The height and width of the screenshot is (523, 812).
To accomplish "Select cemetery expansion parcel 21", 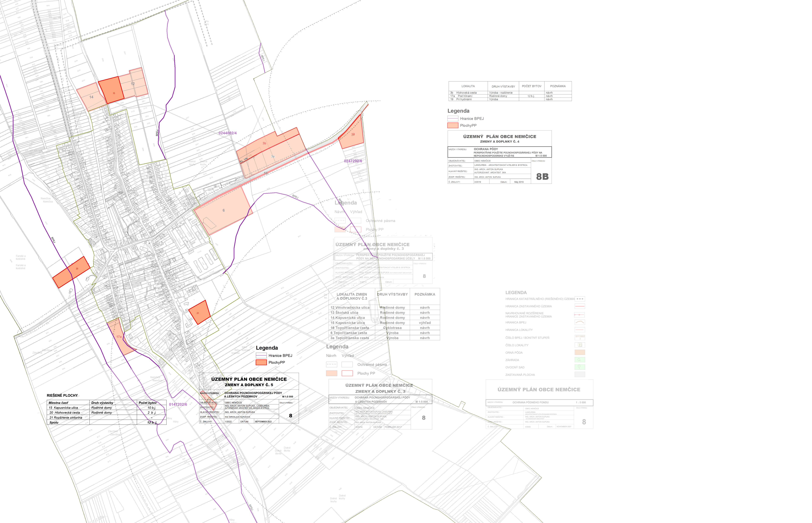I will point(199,312).
